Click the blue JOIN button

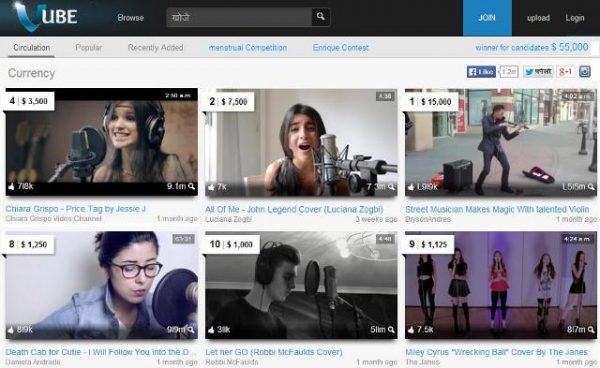click(487, 18)
